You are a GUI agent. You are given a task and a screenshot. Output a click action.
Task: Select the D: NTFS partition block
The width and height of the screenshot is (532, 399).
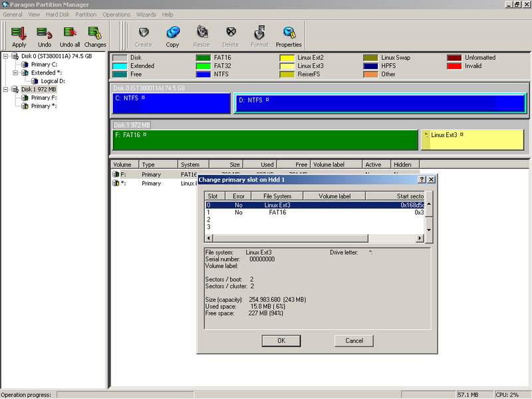(x=380, y=104)
